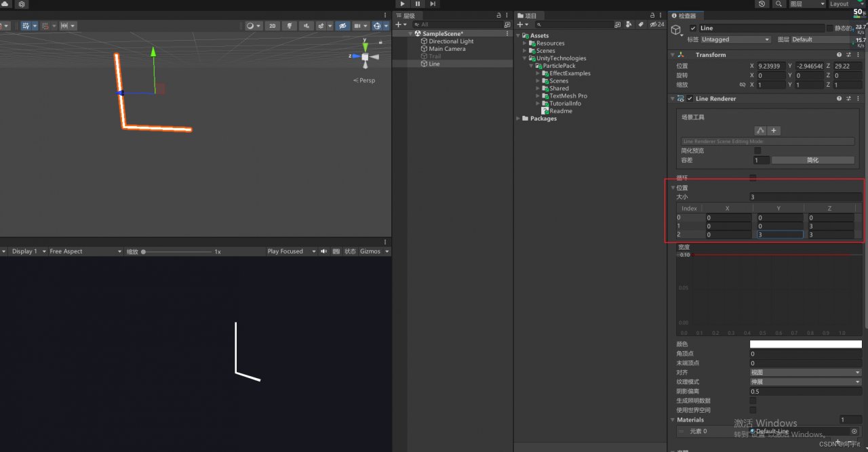This screenshot has height=452, width=868.
Task: Switch to the 项目 Project tab
Action: [x=528, y=16]
